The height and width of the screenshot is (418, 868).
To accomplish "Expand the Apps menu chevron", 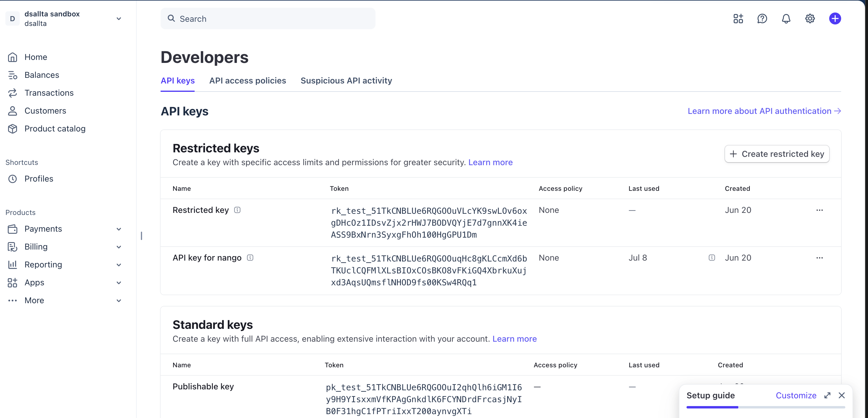I will click(x=118, y=283).
